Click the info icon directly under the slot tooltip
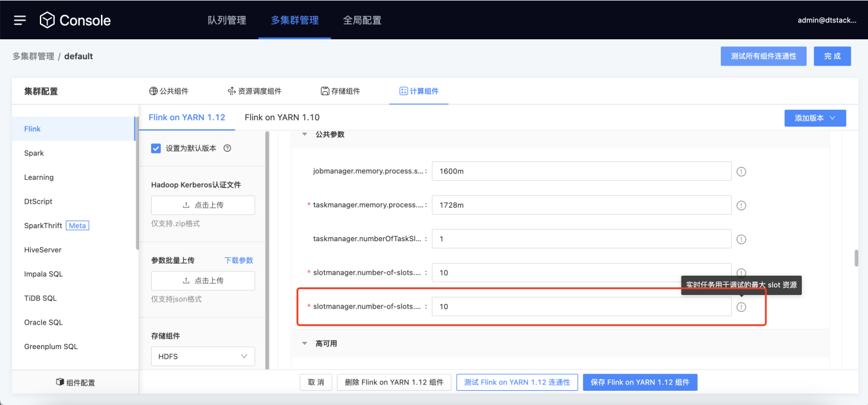 click(x=741, y=307)
